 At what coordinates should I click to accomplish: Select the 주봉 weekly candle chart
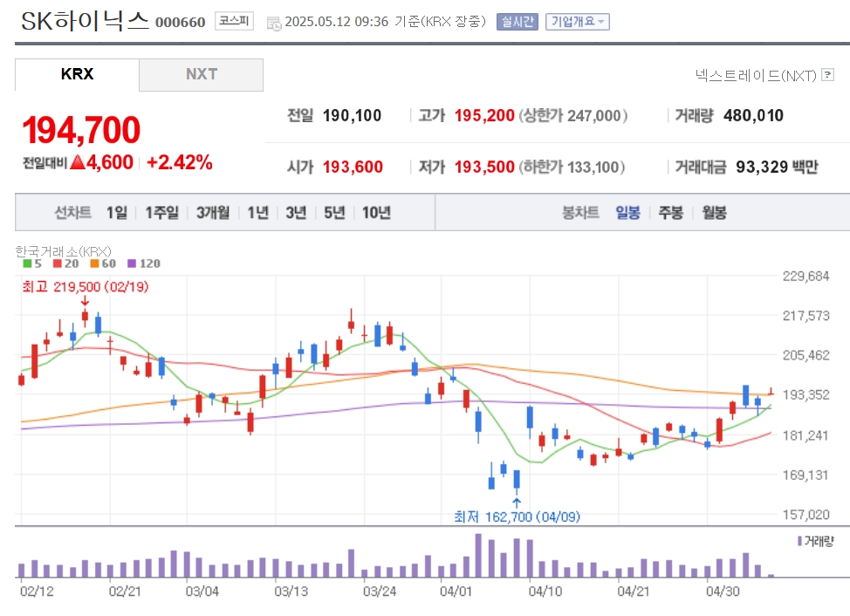[670, 212]
